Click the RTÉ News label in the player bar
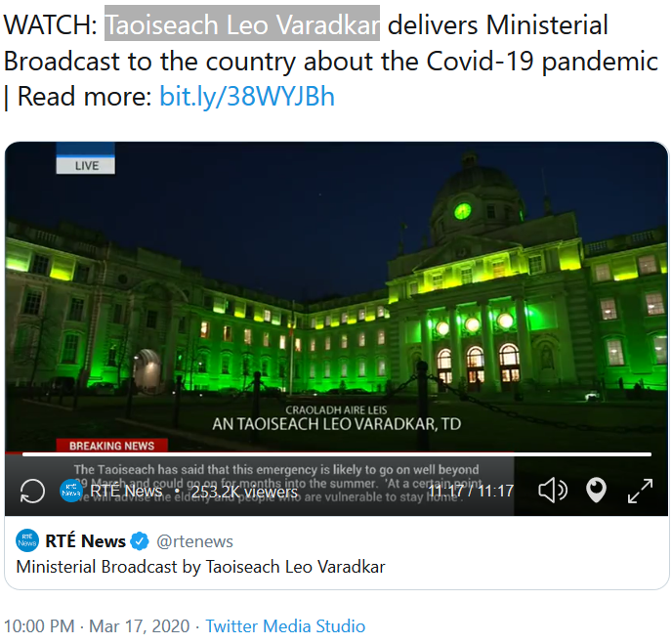This screenshot has width=672, height=644. tap(126, 491)
